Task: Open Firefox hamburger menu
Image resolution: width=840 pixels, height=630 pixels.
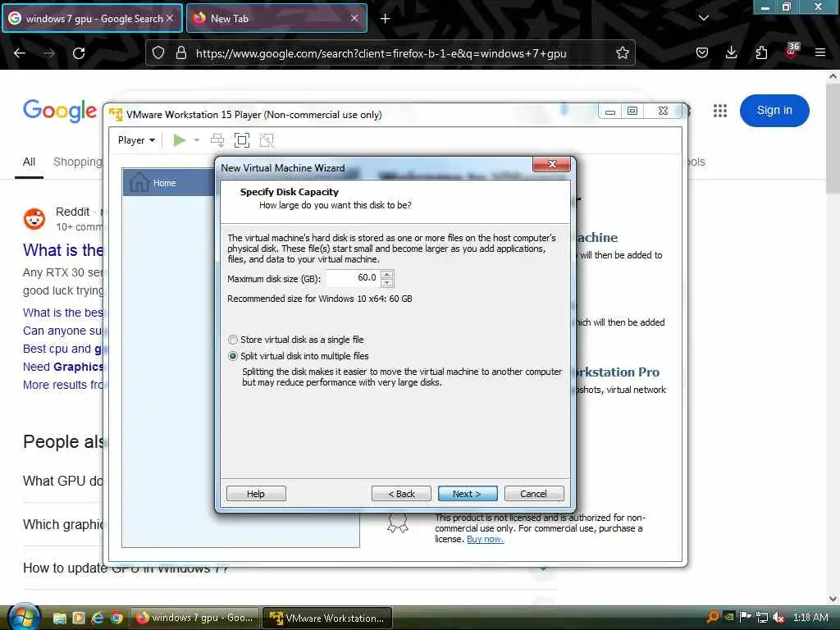Action: pos(820,53)
